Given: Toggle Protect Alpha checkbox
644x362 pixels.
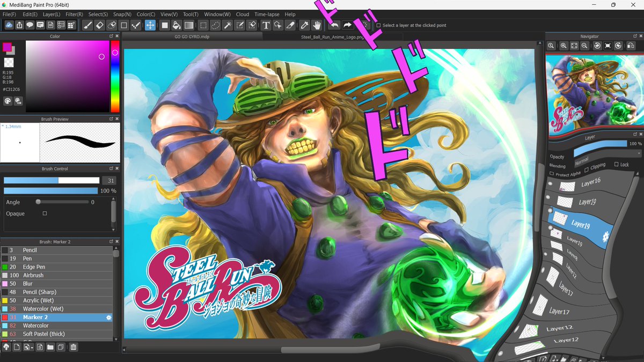Looking at the screenshot, I should tap(552, 174).
